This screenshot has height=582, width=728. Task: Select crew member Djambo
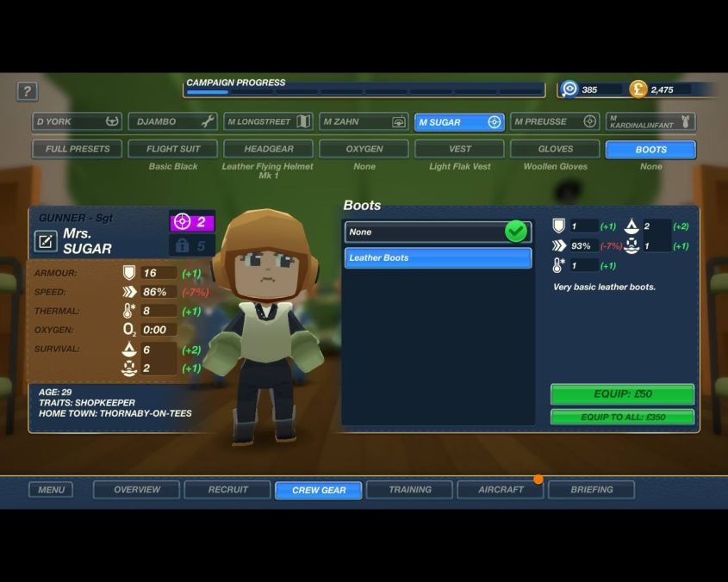point(172,121)
